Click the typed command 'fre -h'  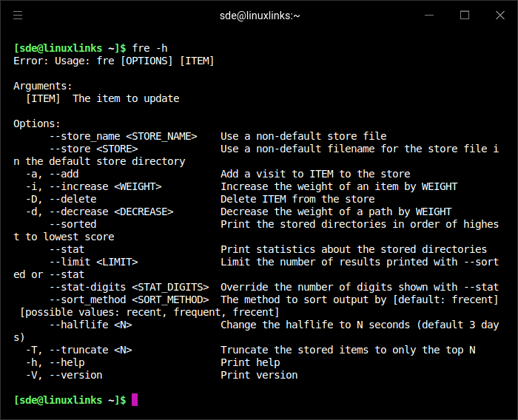pyautogui.click(x=149, y=48)
